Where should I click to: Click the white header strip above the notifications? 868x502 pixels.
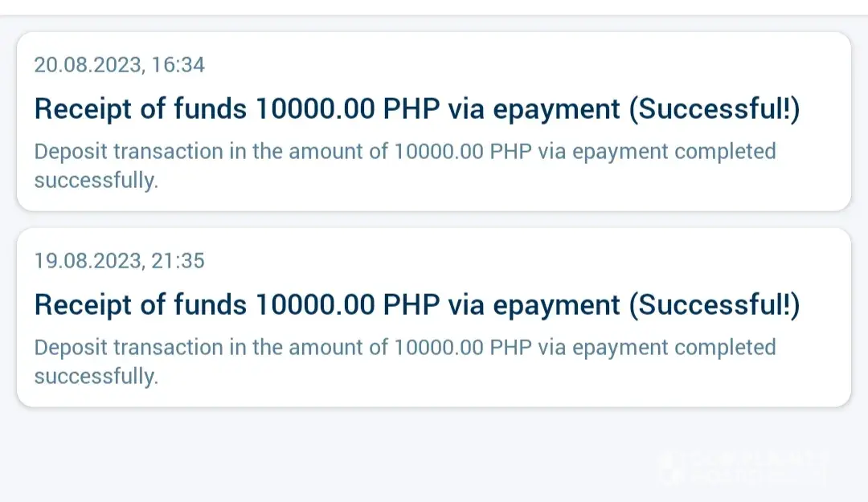434,7
